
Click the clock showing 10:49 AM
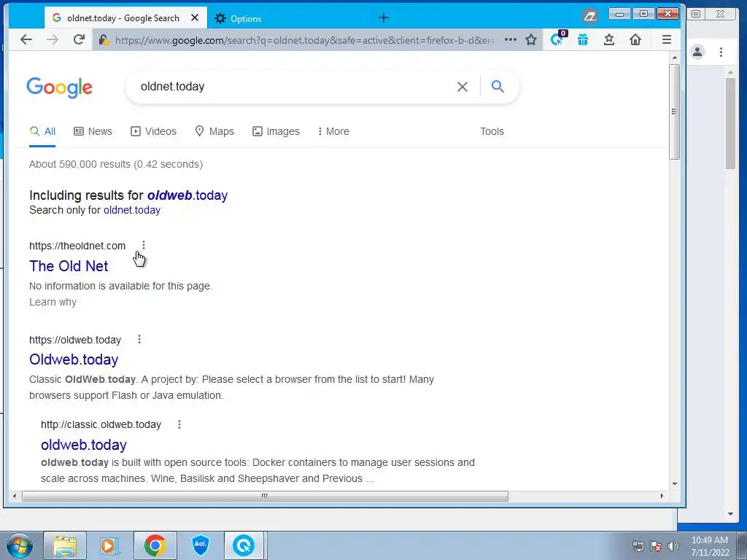tap(709, 540)
